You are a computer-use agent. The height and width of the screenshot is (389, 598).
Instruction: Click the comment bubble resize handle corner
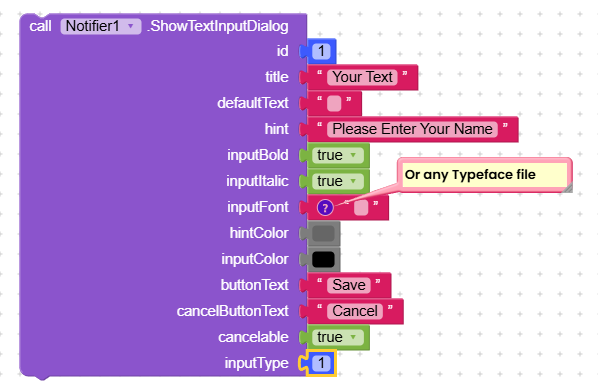coord(568,188)
